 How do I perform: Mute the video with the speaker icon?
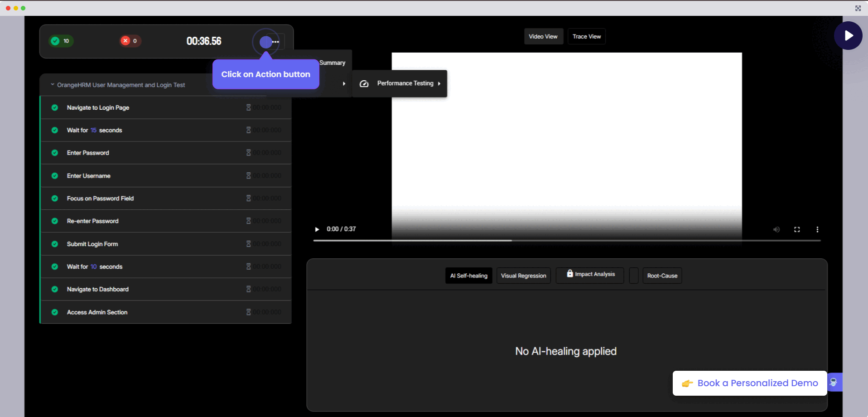[776, 229]
